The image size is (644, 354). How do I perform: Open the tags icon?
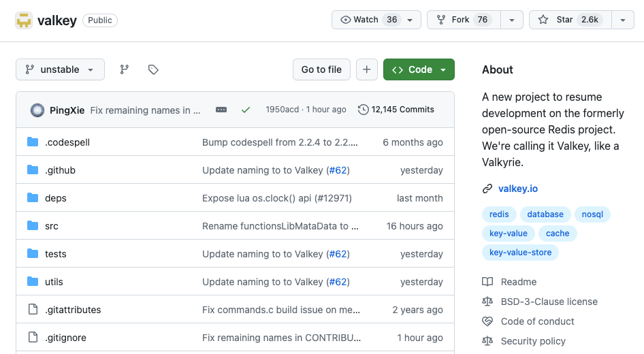(x=153, y=69)
